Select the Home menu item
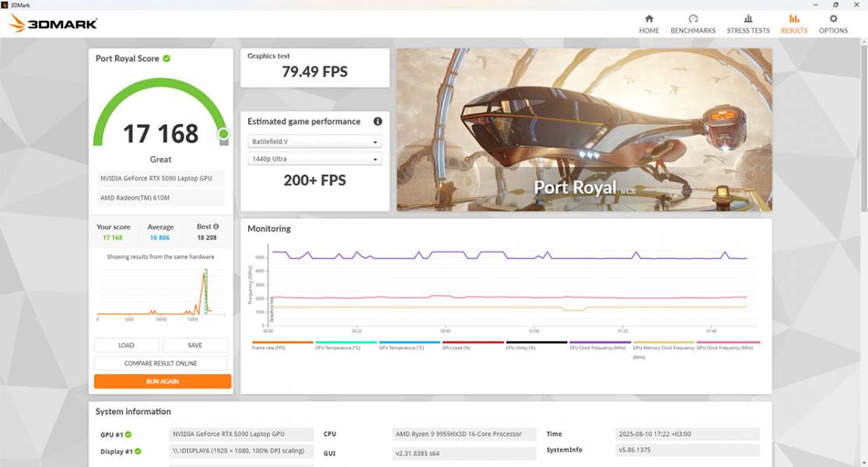The width and height of the screenshot is (868, 467). tap(649, 23)
